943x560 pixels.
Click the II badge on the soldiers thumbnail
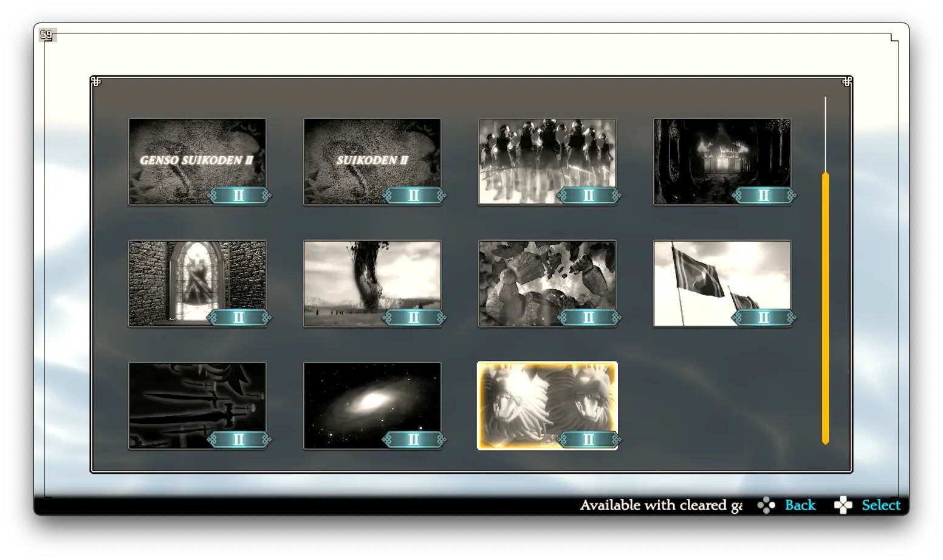[589, 195]
